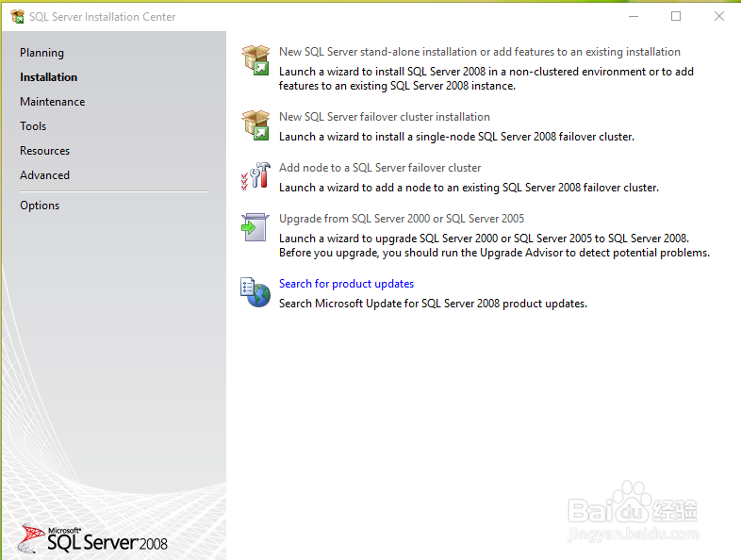Launch New SQL Server stand-alone installation link
The height and width of the screenshot is (560, 741).
click(480, 52)
